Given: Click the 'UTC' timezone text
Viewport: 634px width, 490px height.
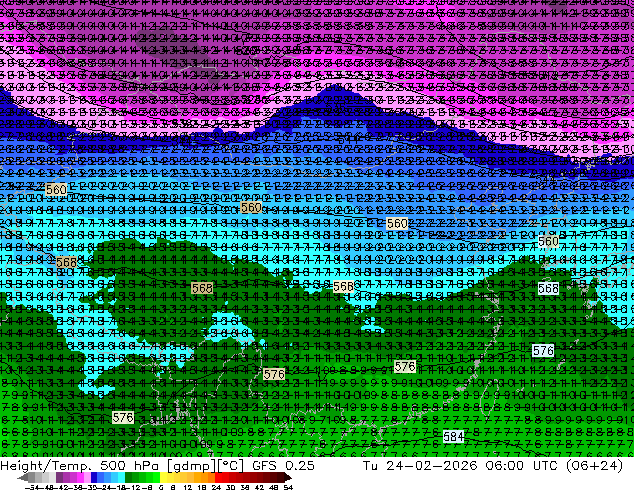Looking at the screenshot, I should coord(546,465).
